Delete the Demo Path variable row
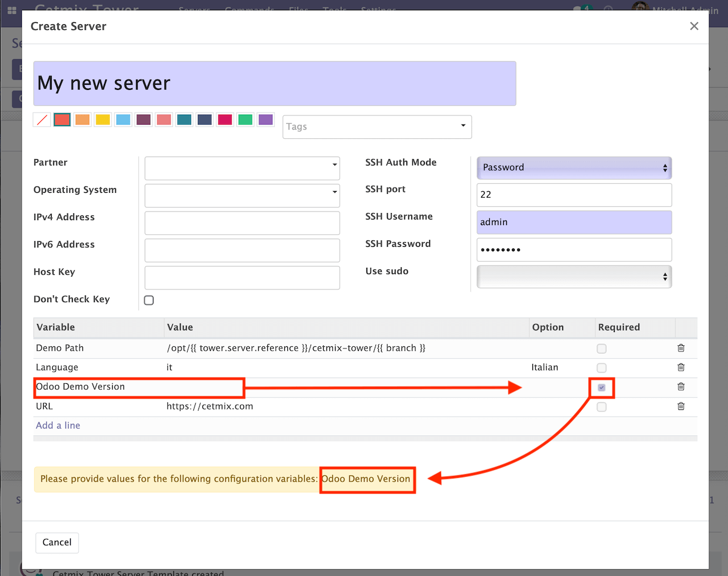The width and height of the screenshot is (728, 576). pos(681,348)
